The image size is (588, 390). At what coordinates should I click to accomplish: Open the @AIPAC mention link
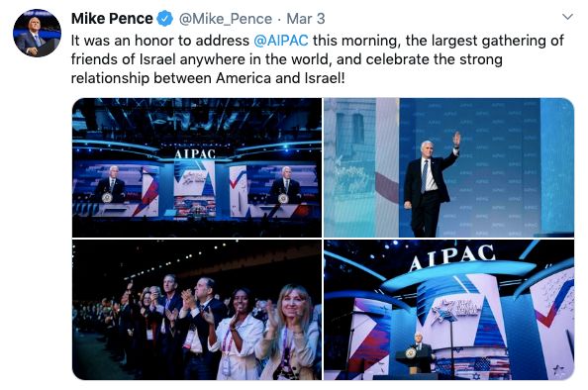pyautogui.click(x=281, y=41)
